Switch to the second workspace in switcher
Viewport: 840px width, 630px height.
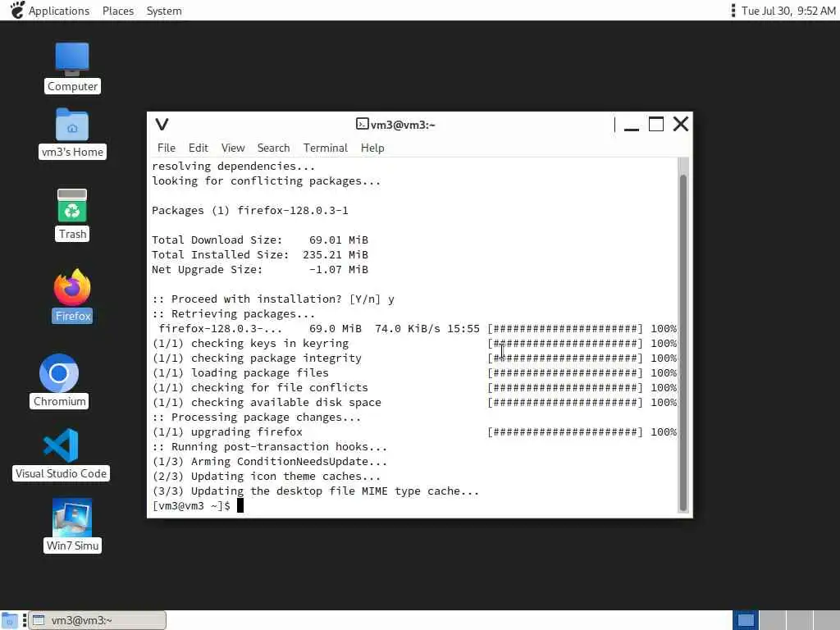773,620
